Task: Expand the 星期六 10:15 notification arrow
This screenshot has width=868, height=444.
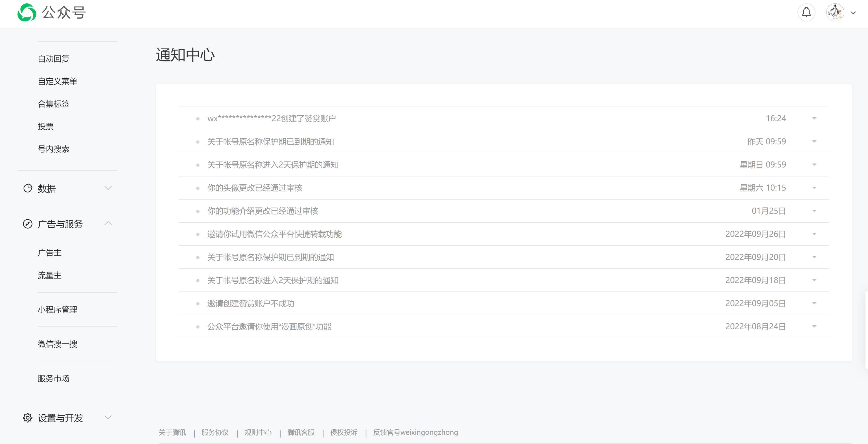Action: (x=814, y=188)
